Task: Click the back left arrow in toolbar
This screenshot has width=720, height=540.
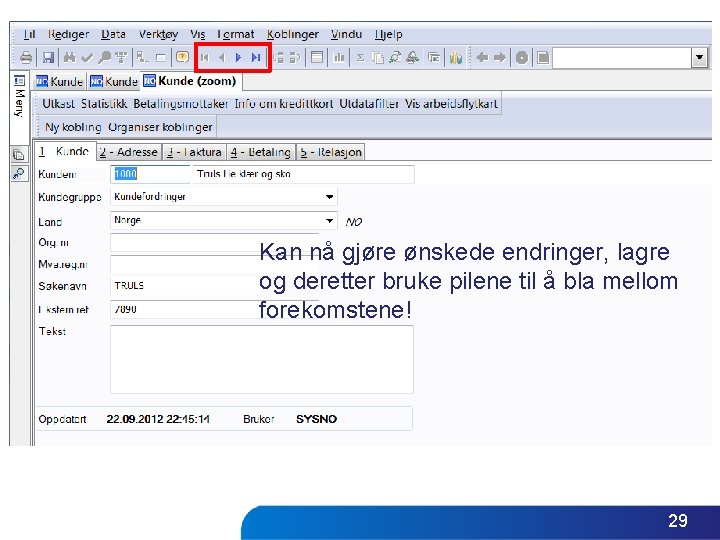Action: 482,57
